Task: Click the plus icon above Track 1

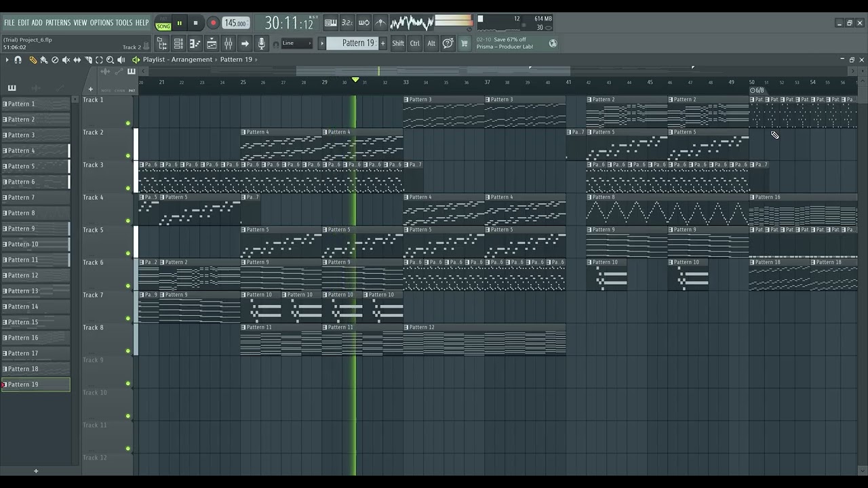Action: click(90, 89)
